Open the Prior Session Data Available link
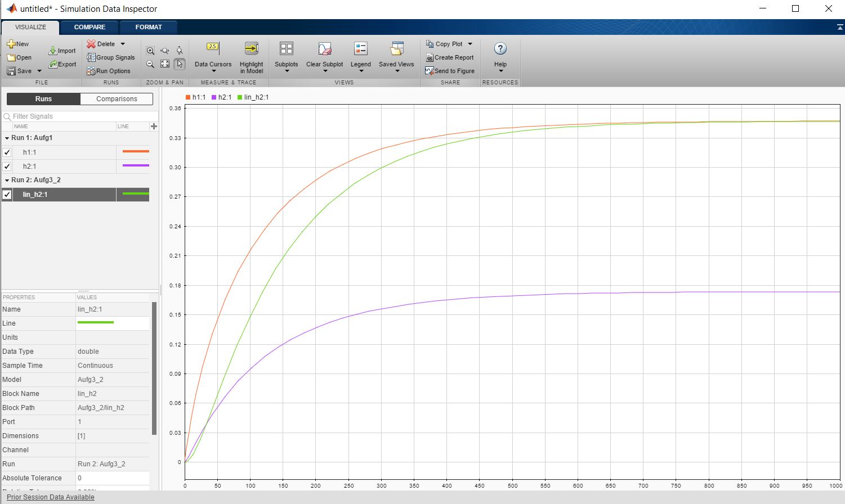 coord(51,497)
